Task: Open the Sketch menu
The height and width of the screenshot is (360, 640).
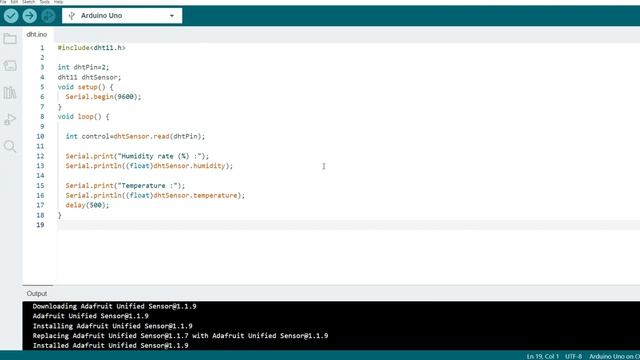Action: pos(29,2)
